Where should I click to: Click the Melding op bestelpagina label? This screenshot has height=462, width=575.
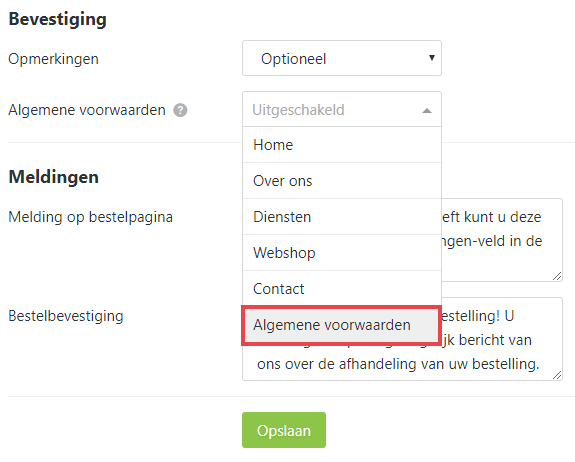coord(91,217)
